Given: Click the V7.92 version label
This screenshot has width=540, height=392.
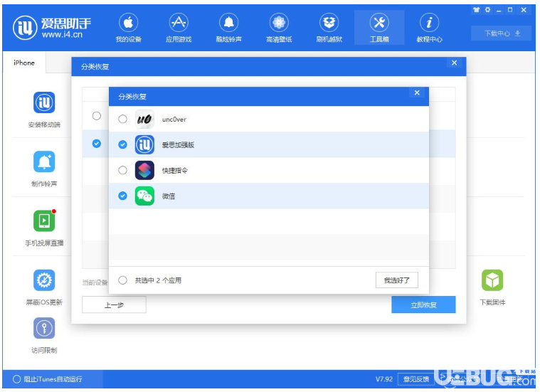Looking at the screenshot, I should [x=384, y=379].
